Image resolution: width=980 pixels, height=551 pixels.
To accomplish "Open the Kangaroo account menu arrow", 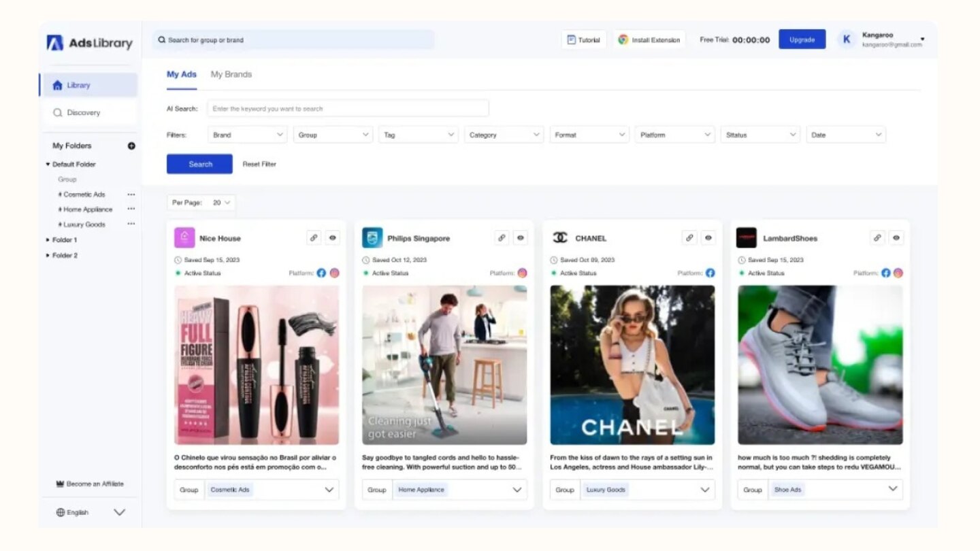I will tap(922, 39).
